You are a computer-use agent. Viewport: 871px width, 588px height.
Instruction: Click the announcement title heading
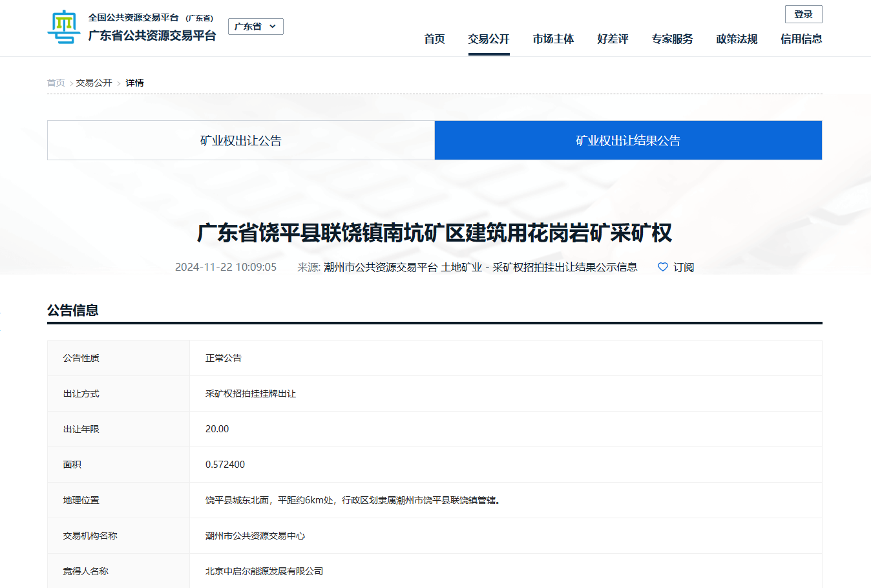click(x=434, y=233)
